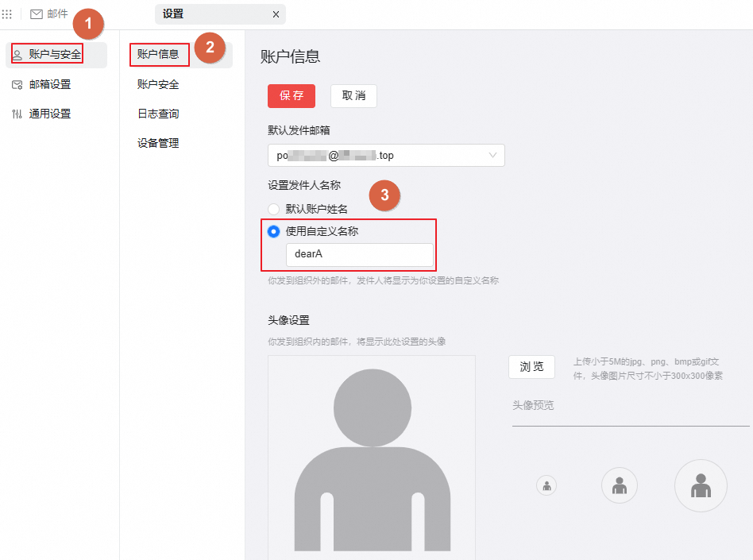Click the person icon next to 账户与安全

(x=17, y=54)
